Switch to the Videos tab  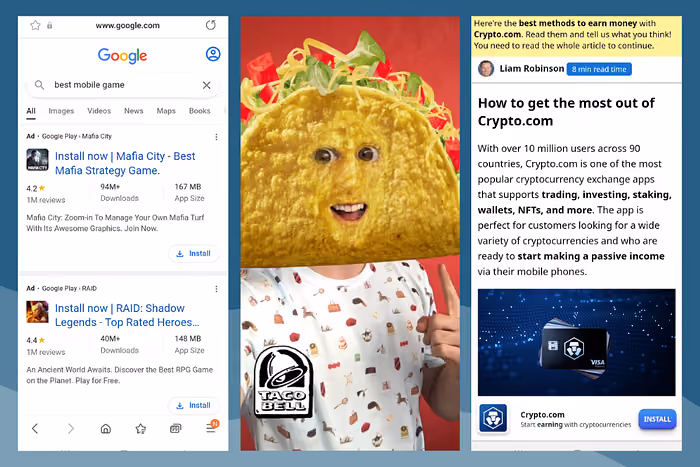click(99, 111)
